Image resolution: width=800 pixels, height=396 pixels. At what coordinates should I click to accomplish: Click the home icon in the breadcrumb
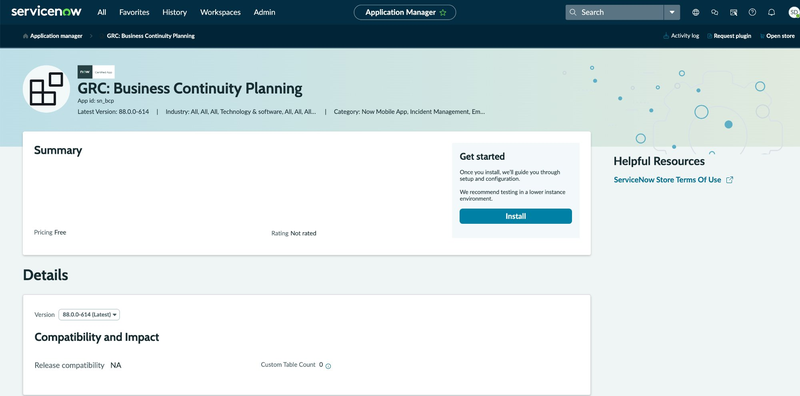click(26, 36)
